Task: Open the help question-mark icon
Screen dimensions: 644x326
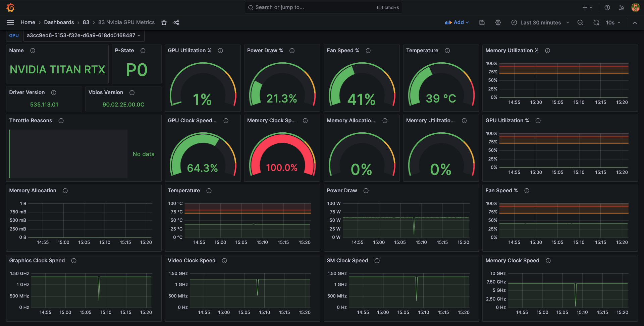Action: (607, 7)
